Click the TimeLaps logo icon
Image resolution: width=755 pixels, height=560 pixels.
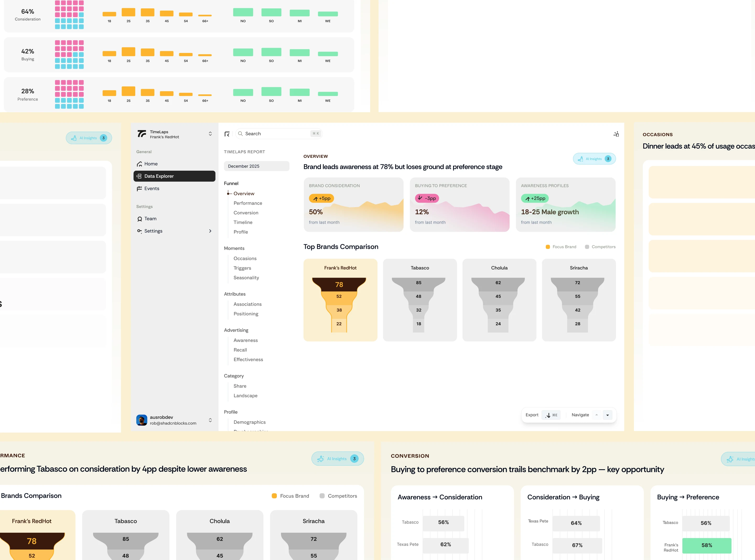pos(142,134)
